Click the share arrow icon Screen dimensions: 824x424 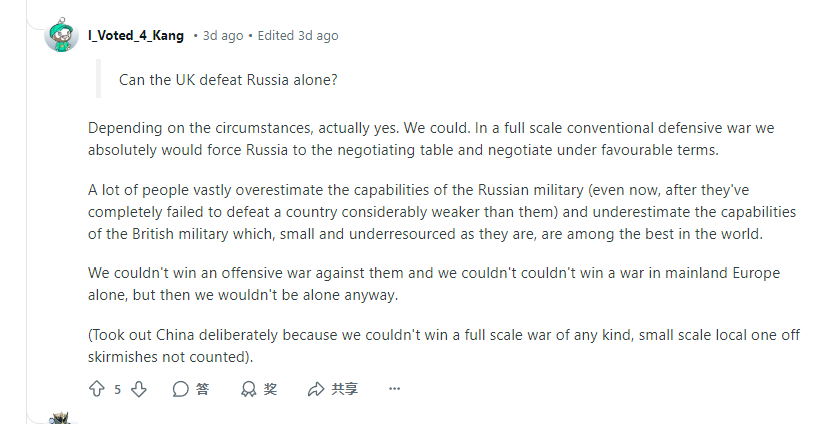tap(316, 389)
